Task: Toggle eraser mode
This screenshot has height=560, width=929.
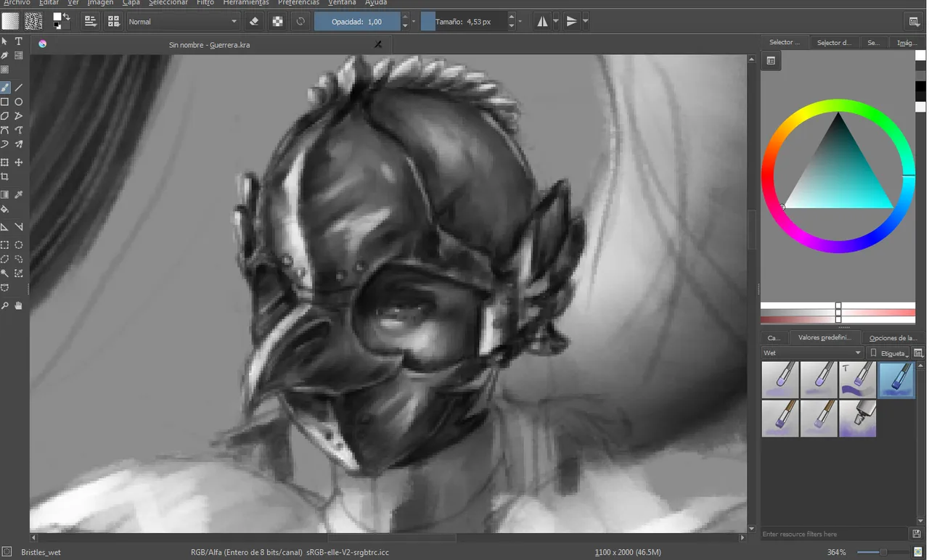Action: (x=253, y=22)
